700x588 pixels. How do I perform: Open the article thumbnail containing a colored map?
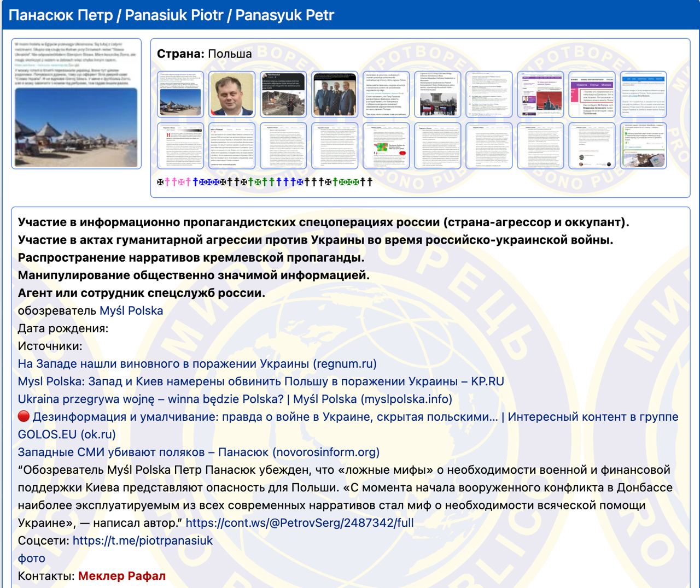pos(386,145)
